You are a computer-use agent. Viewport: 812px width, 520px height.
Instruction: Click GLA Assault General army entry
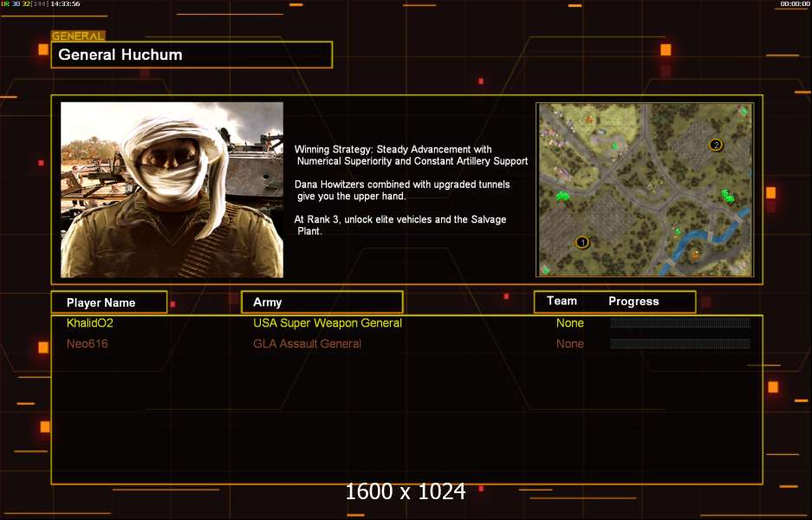point(307,344)
